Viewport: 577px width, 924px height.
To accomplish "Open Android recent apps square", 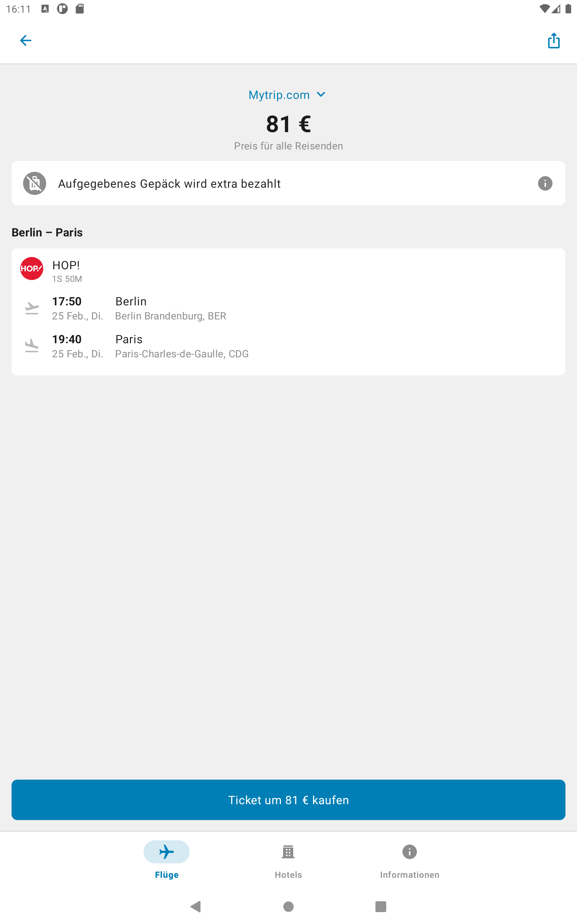I will 381,906.
